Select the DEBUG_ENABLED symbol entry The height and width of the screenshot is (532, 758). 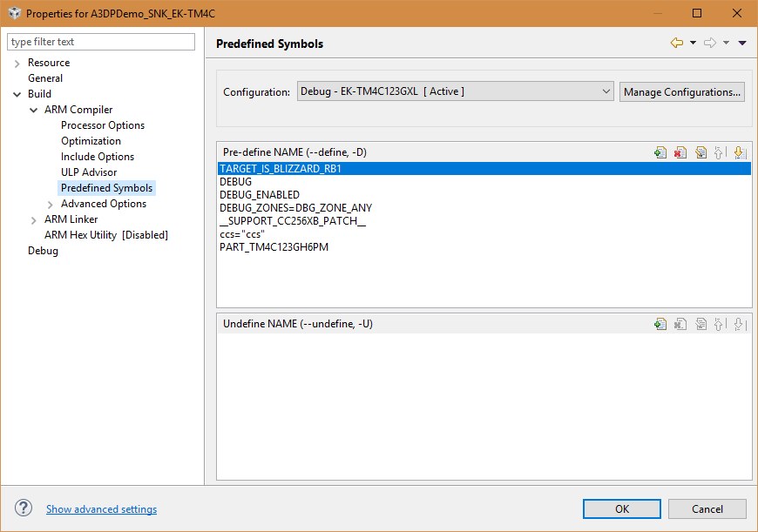pyautogui.click(x=260, y=195)
